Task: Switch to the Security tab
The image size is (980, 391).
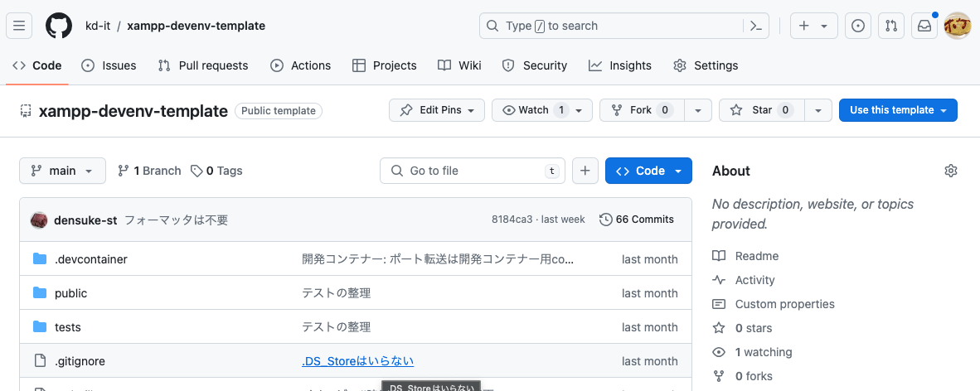Action: [x=535, y=65]
